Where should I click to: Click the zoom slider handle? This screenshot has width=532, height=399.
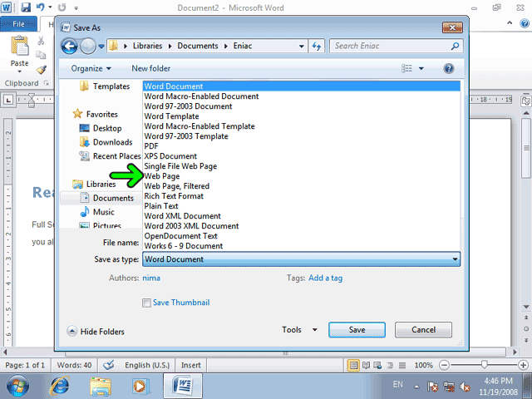pos(484,365)
